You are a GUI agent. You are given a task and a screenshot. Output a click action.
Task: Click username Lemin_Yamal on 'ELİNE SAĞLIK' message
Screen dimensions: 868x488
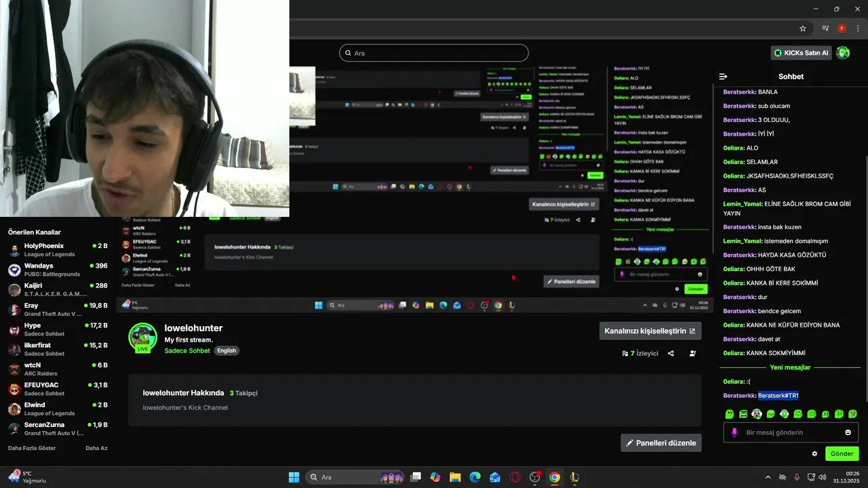(742, 204)
